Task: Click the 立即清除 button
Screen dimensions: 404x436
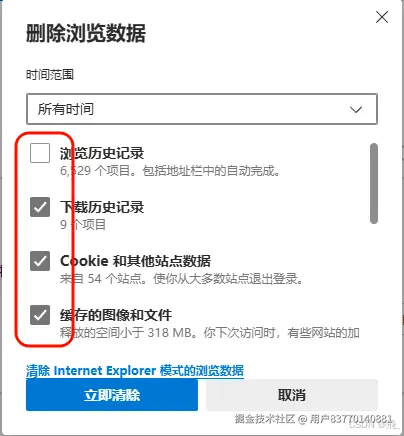Action: [x=112, y=395]
